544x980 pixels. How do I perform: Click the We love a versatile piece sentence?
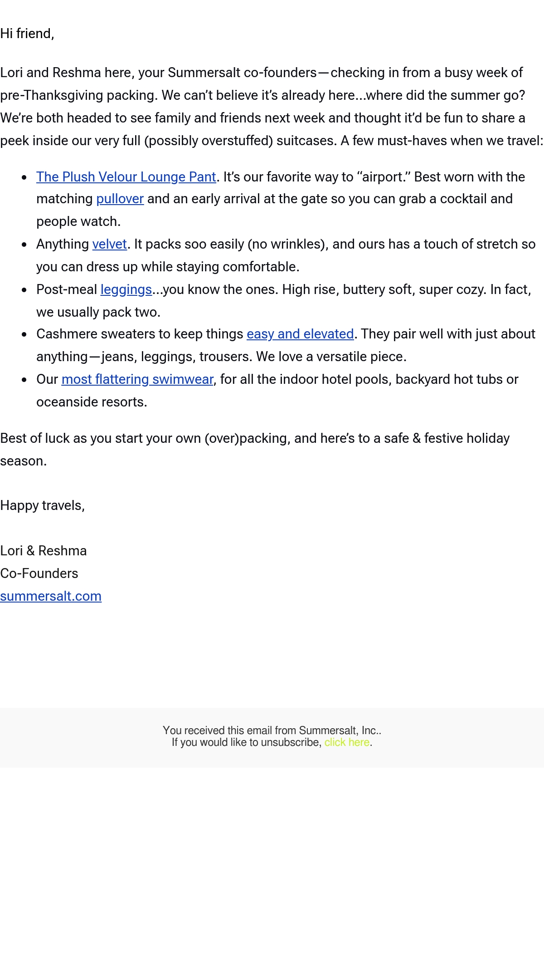tap(331, 357)
